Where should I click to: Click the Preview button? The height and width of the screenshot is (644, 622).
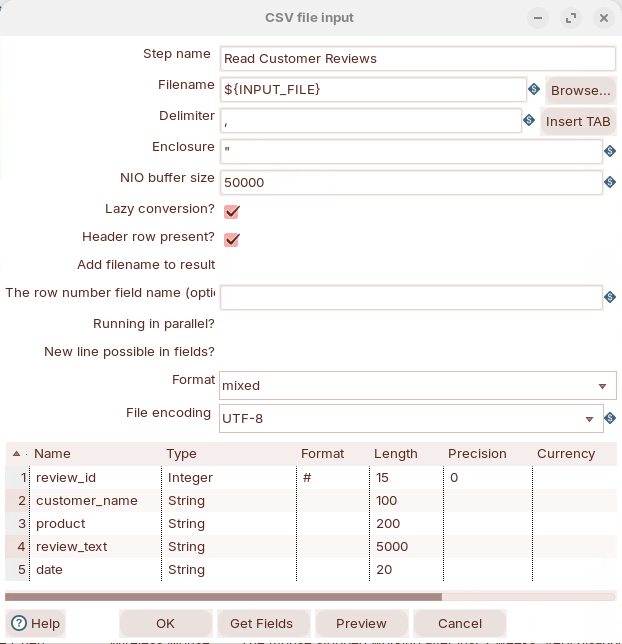pyautogui.click(x=361, y=623)
